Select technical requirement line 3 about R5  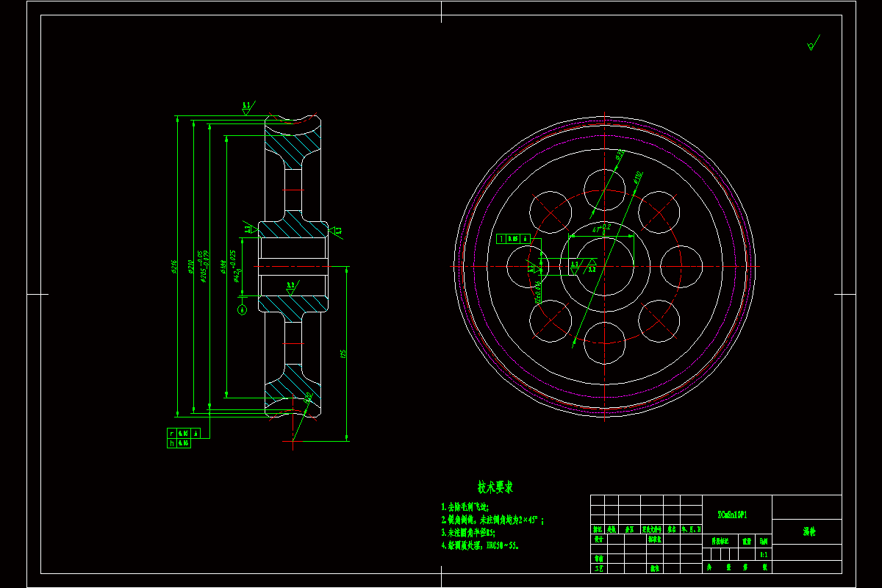pos(468,532)
